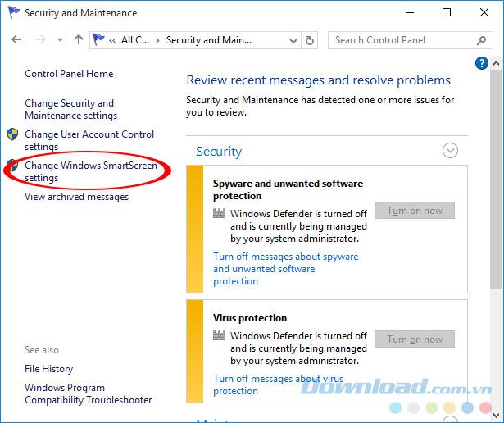Click 'Review recent messages and resolve problems' heading
Viewport: 504px width, 423px height.
pyautogui.click(x=319, y=80)
